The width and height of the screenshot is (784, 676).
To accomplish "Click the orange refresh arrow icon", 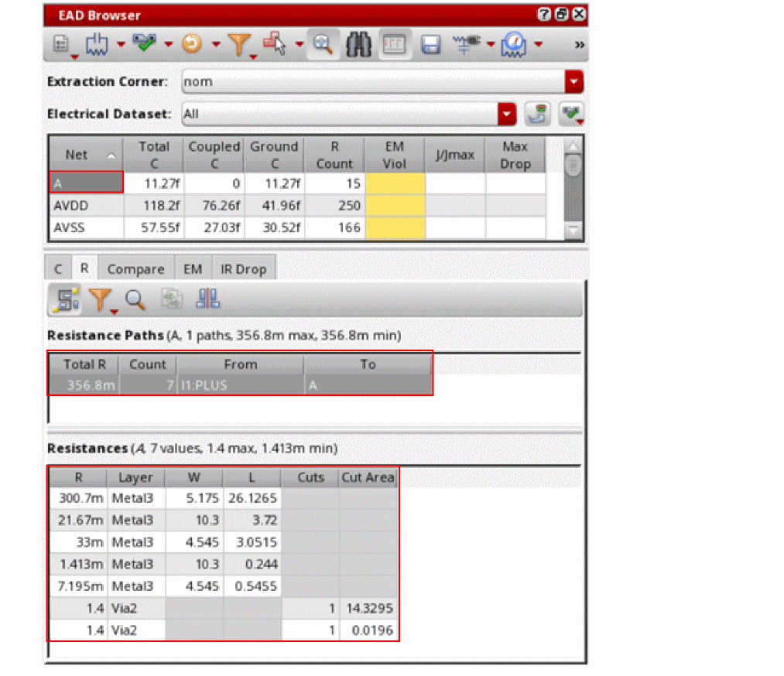I will point(192,43).
